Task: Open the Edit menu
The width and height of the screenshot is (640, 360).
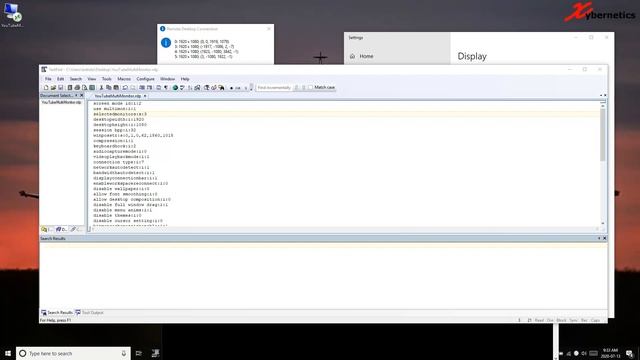Action: click(x=60, y=79)
